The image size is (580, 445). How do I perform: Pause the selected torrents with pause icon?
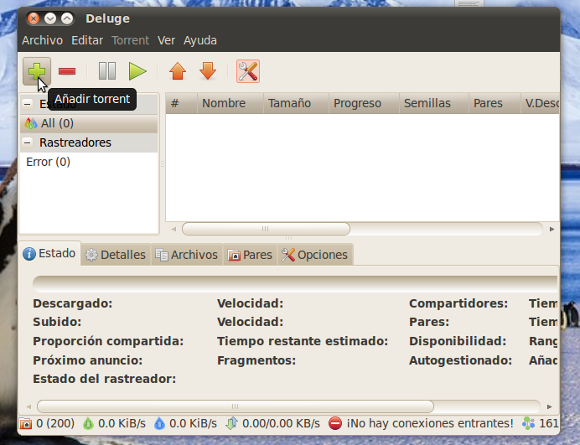[107, 71]
